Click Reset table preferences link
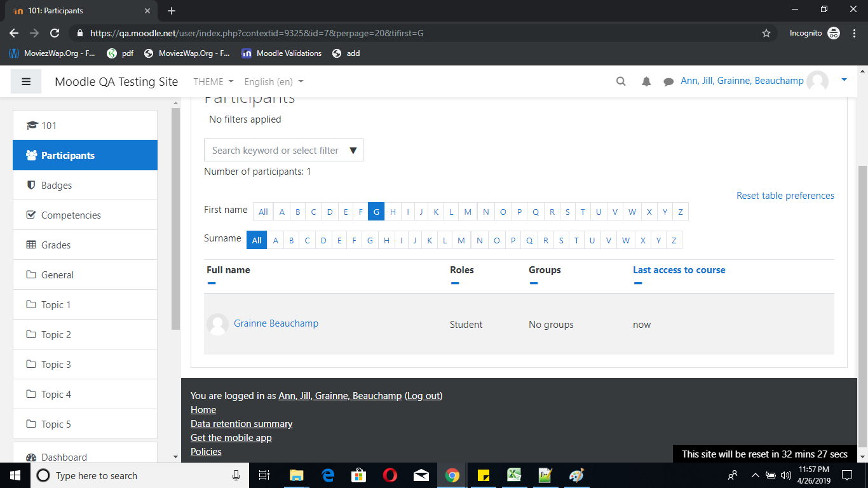 tap(785, 196)
